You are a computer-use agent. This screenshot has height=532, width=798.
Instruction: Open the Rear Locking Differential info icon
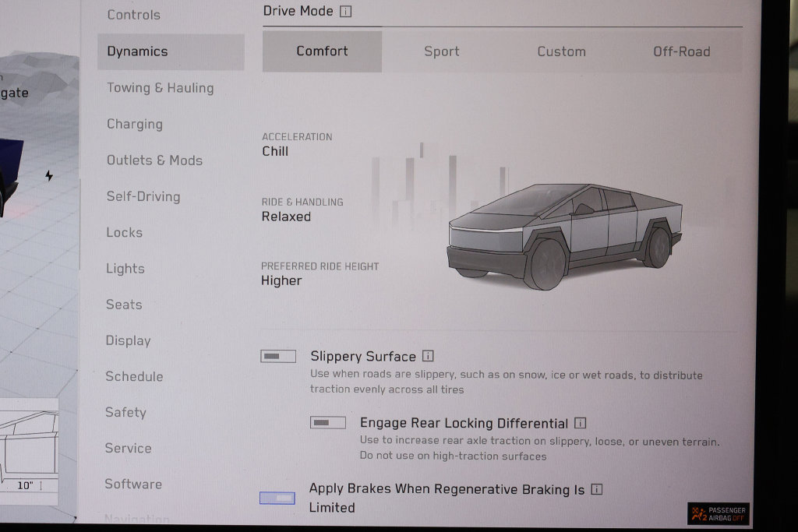tap(580, 423)
